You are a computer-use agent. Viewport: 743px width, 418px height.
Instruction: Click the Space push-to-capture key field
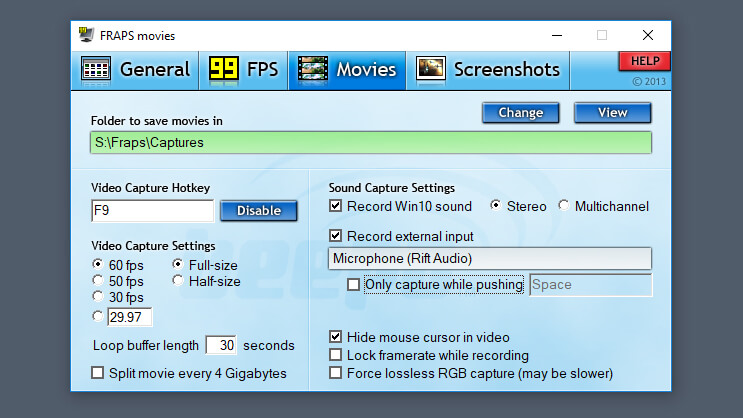[x=590, y=284]
